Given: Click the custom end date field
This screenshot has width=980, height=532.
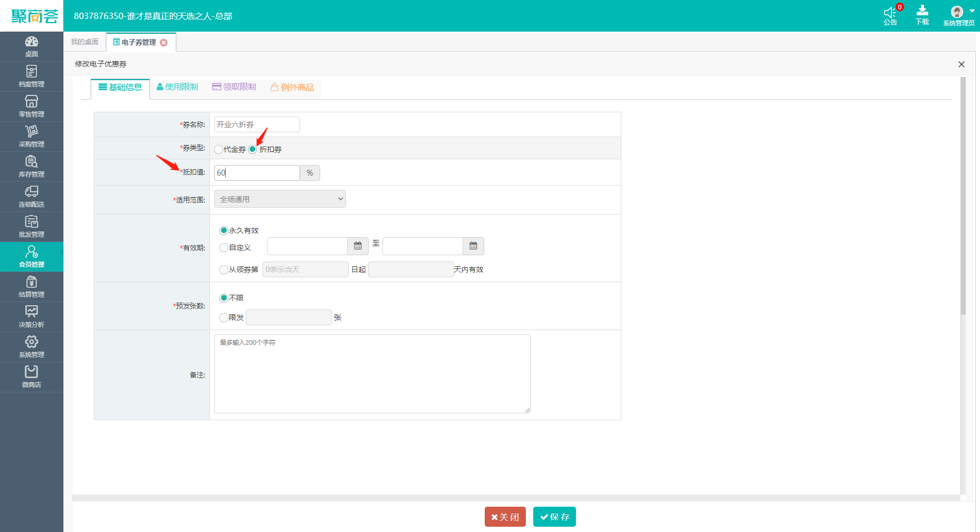Looking at the screenshot, I should [x=422, y=246].
